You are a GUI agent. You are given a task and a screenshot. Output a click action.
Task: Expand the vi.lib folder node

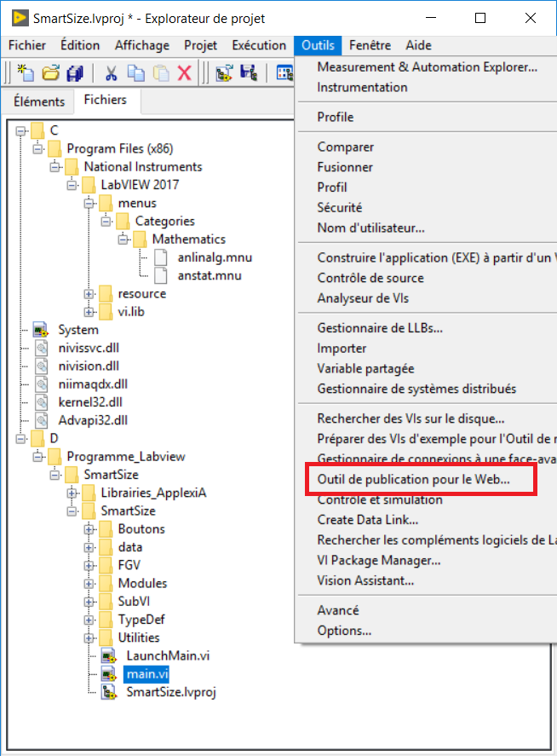[89, 312]
